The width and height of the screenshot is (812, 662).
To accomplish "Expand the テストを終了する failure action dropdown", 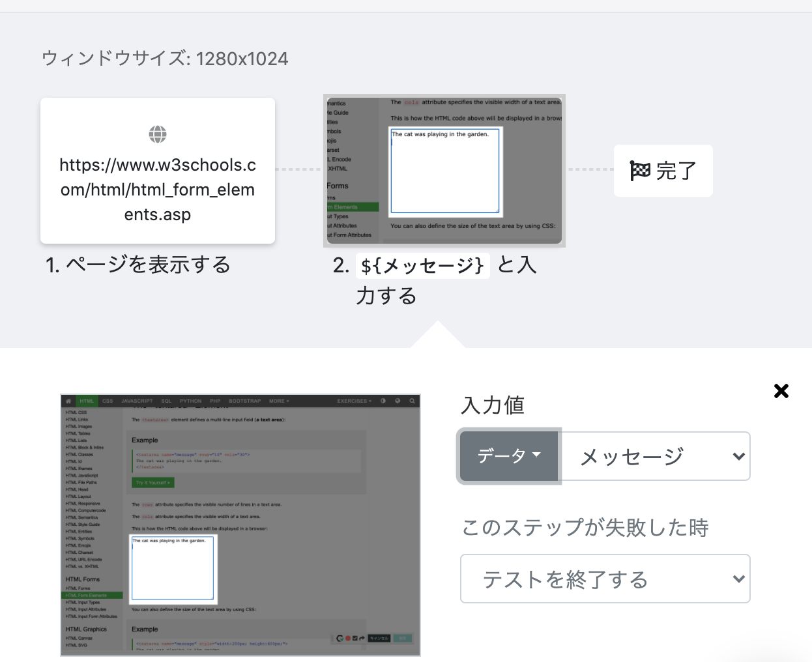I will [x=605, y=579].
